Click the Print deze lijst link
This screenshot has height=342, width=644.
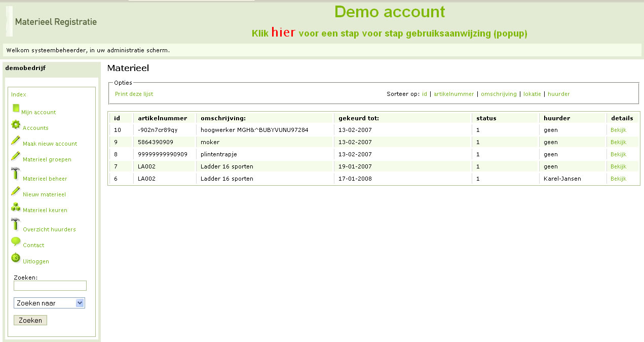coord(134,94)
